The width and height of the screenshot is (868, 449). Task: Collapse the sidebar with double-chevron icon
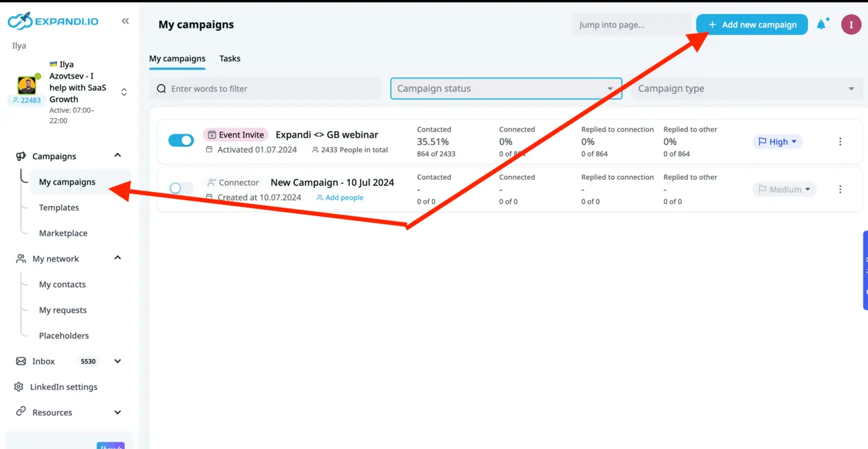coord(125,21)
